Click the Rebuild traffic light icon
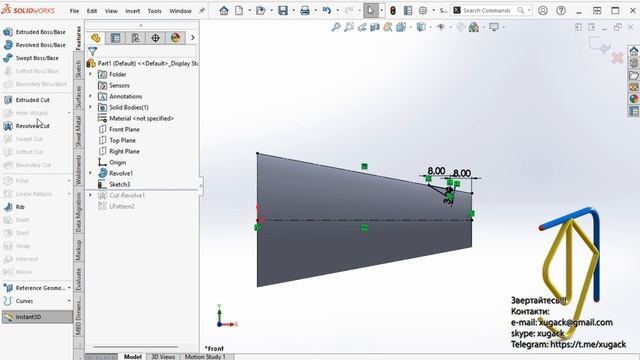Viewport: 640px width, 360px height. 393,11
